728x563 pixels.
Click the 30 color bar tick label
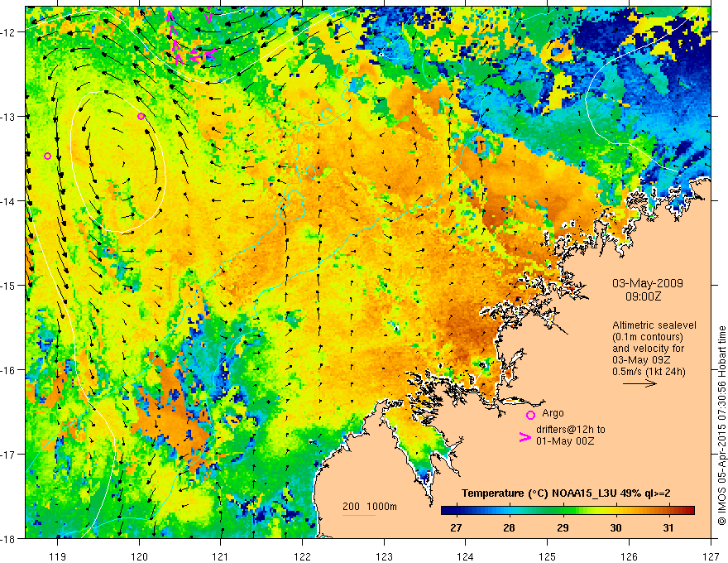pyautogui.click(x=615, y=527)
